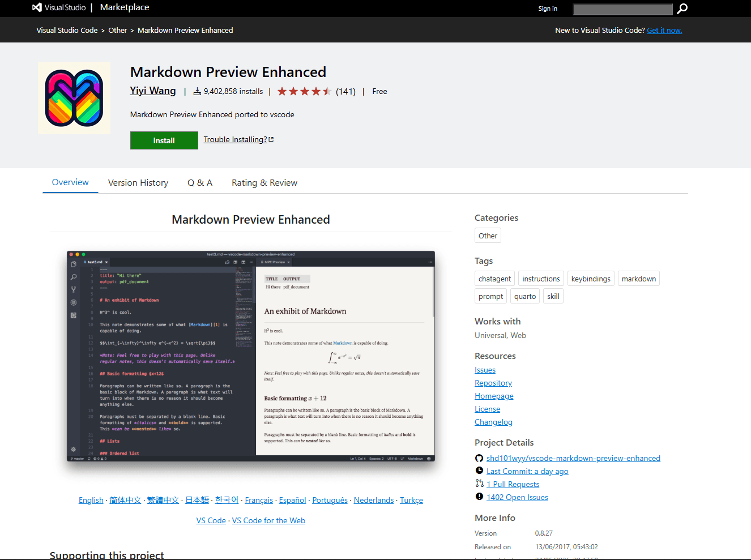The image size is (751, 560).
Task: Click the Universal, Web text
Action: click(x=501, y=335)
